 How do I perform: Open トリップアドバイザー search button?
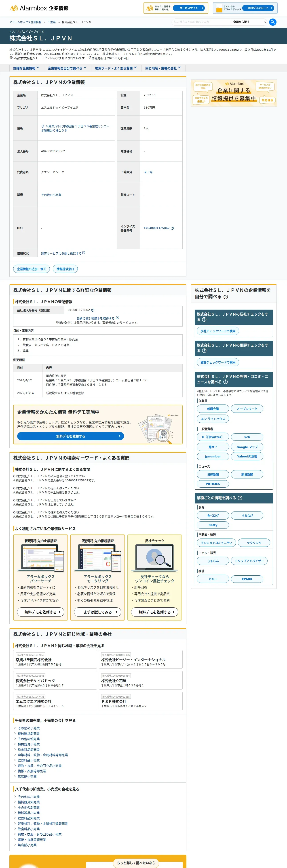(249, 561)
